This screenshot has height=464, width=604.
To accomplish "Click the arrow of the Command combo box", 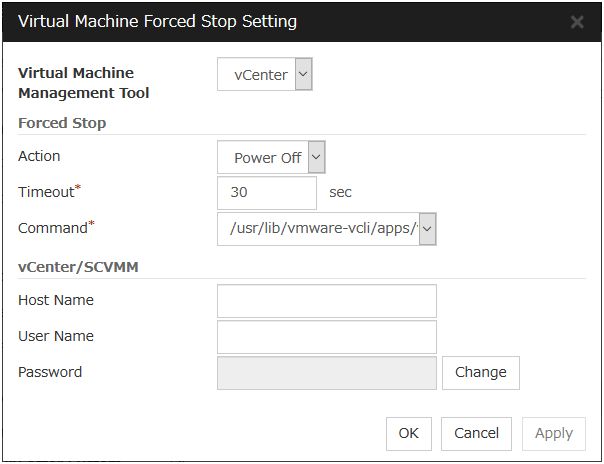I will tap(427, 229).
